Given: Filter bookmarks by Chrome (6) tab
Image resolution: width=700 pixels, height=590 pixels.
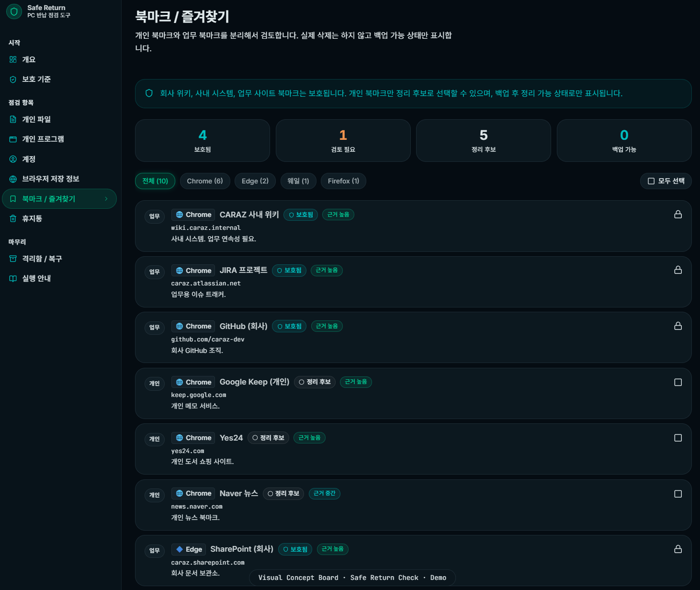Looking at the screenshot, I should [204, 181].
